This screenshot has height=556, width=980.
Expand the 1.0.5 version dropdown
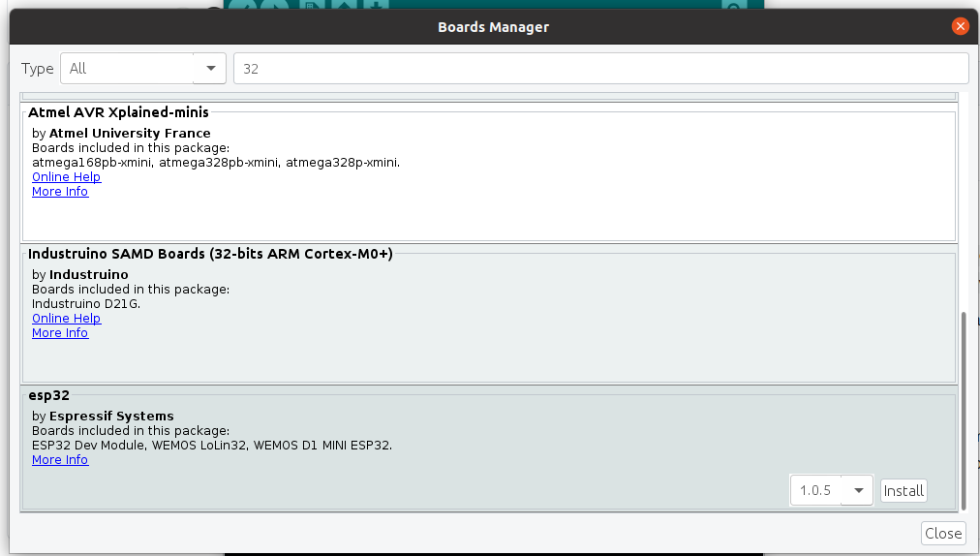[x=857, y=491]
